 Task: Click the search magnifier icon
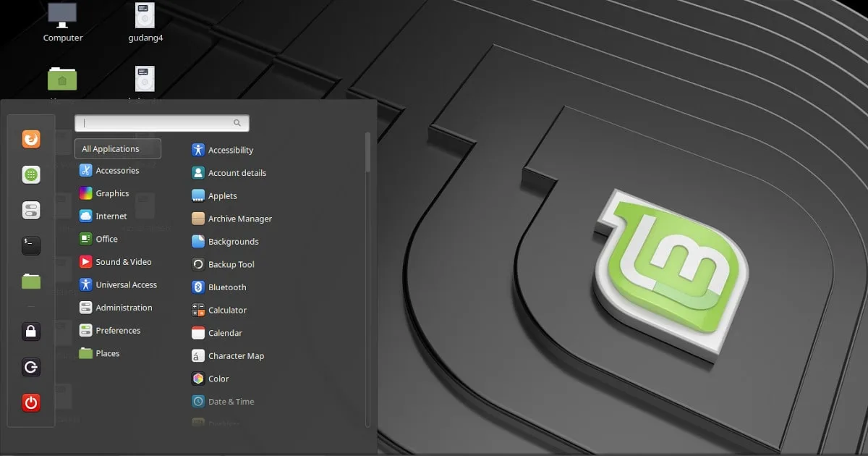[x=237, y=123]
